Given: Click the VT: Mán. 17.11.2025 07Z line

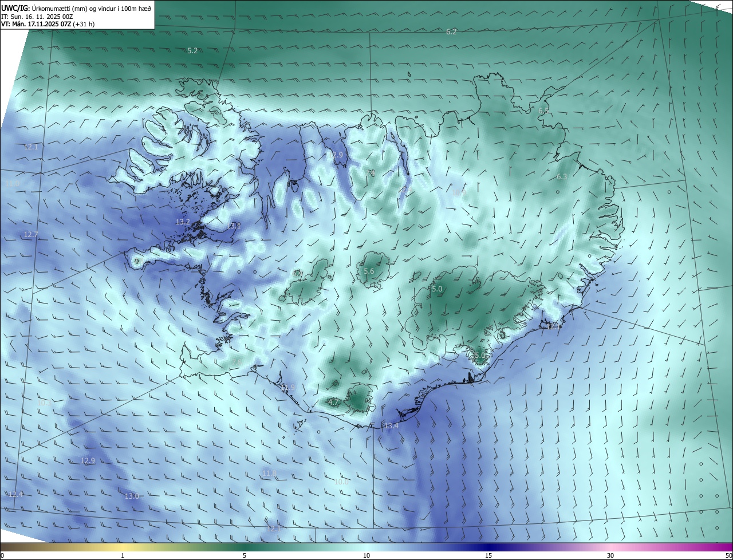Looking at the screenshot, I should [x=48, y=25].
